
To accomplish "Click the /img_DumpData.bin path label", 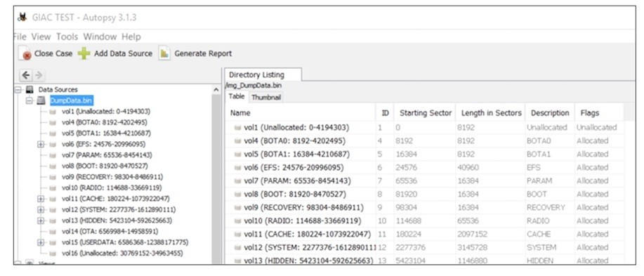I will [x=253, y=86].
